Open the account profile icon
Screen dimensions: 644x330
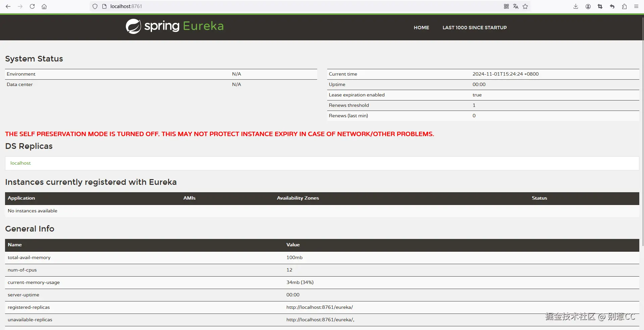pyautogui.click(x=588, y=6)
